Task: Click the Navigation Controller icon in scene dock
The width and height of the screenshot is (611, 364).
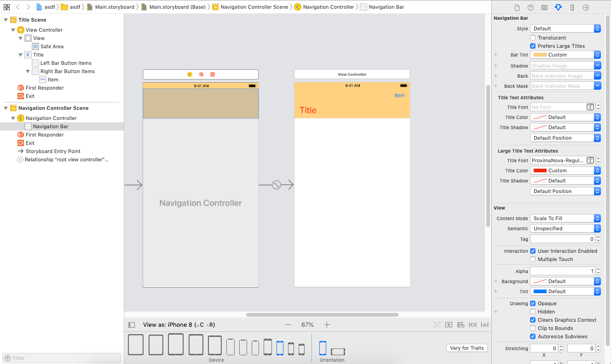Action: tap(190, 74)
